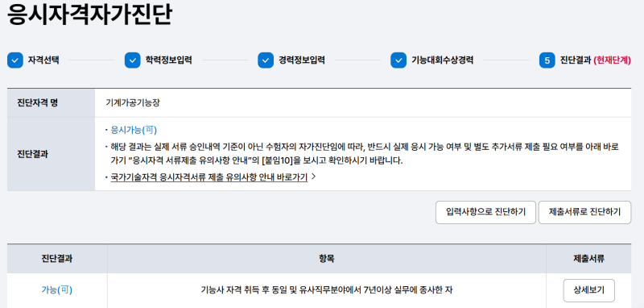Select the 진단결과 (현재단계) step label

coord(596,60)
